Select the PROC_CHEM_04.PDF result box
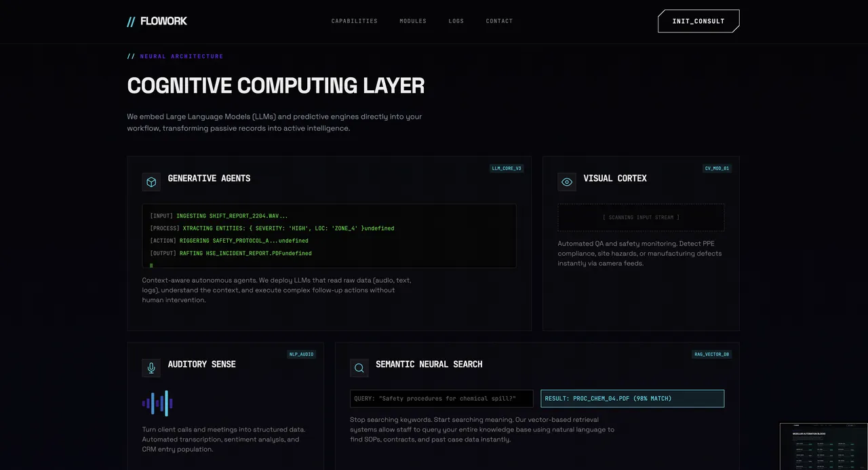Screen dimensions: 868x470 pos(632,399)
